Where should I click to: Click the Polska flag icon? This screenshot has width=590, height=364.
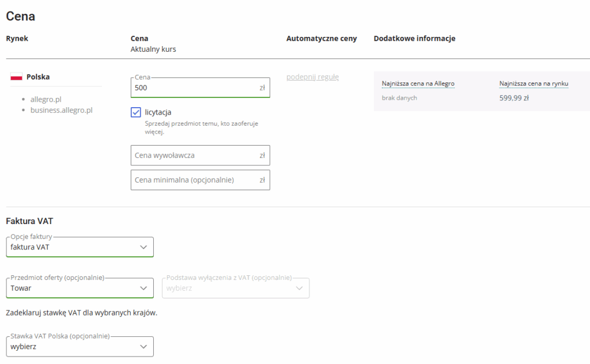coord(16,77)
